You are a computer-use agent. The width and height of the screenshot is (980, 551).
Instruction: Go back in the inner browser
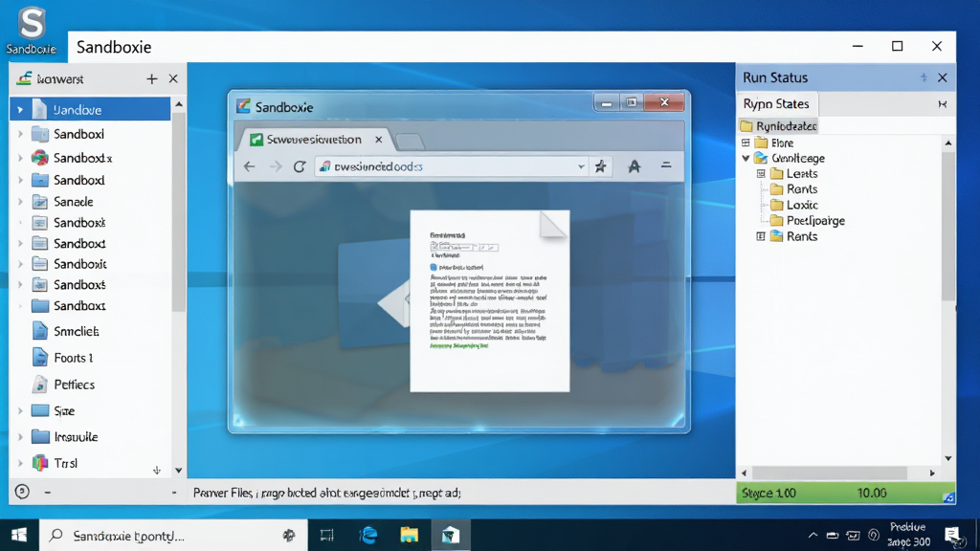(250, 166)
